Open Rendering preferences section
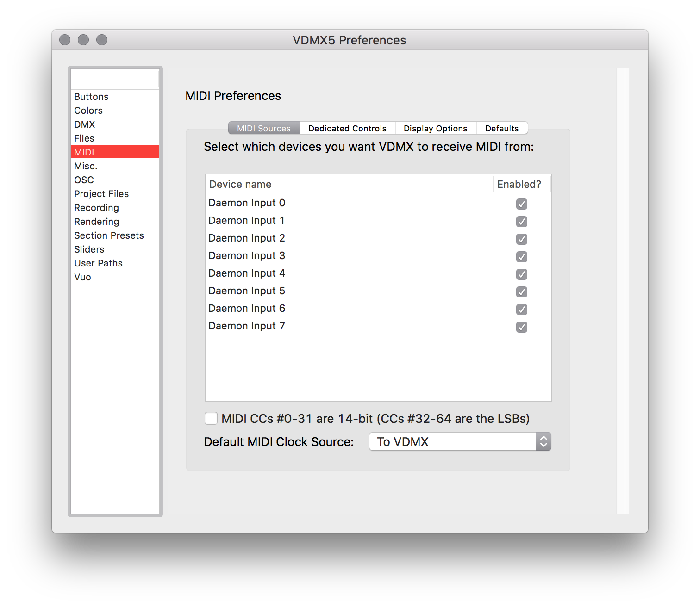The image size is (700, 607). point(115,222)
